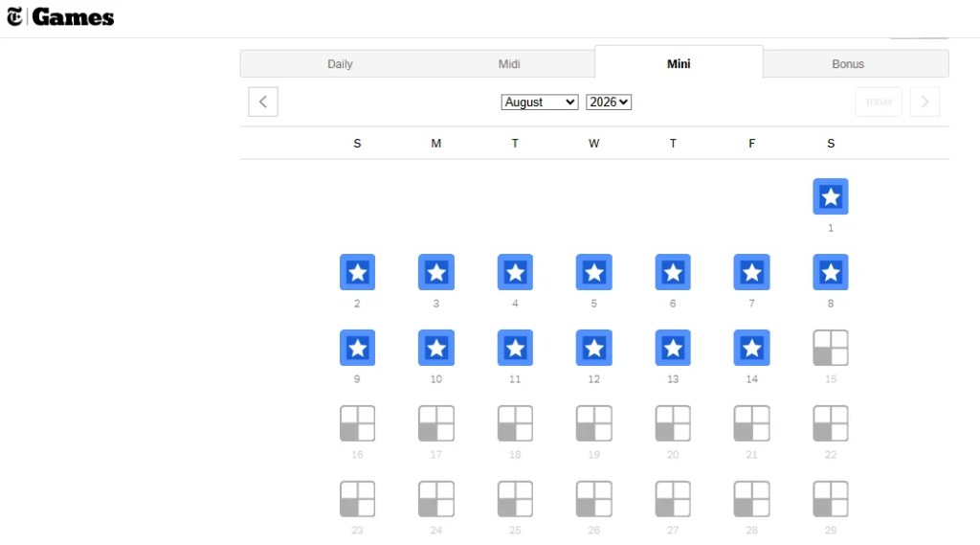Open the Games home logo link

pyautogui.click(x=73, y=17)
